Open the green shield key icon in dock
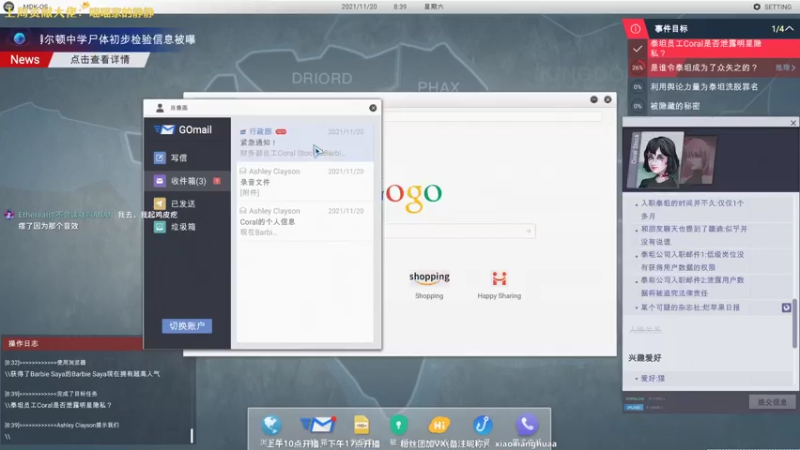 (398, 425)
